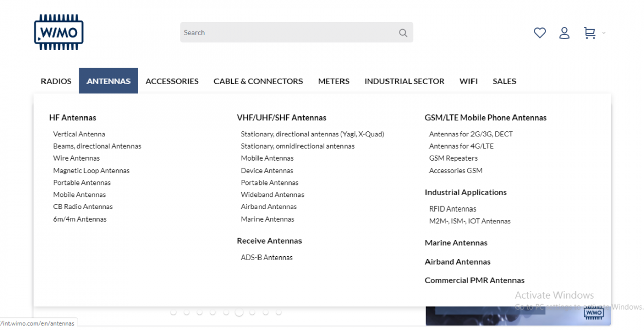
Task: Open the RFID Antennas link
Action: click(452, 209)
